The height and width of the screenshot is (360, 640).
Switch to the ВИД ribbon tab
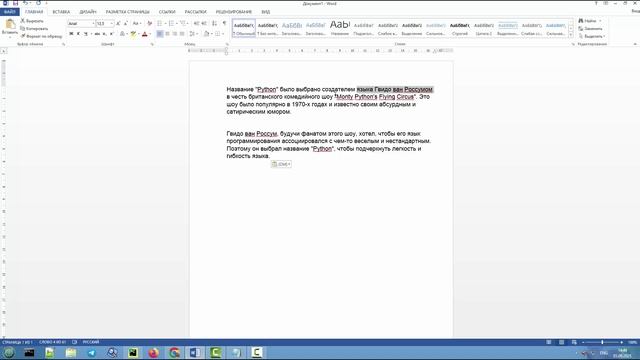266,12
